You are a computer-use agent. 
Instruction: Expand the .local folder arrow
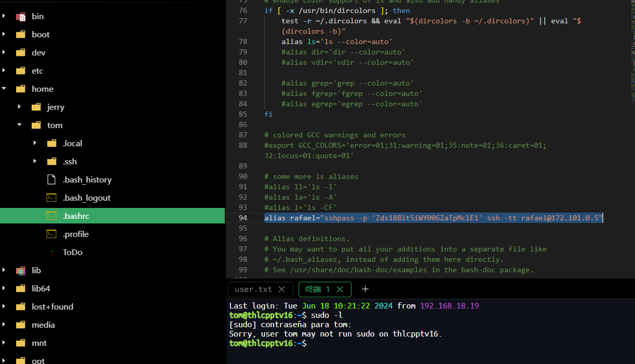(35, 144)
